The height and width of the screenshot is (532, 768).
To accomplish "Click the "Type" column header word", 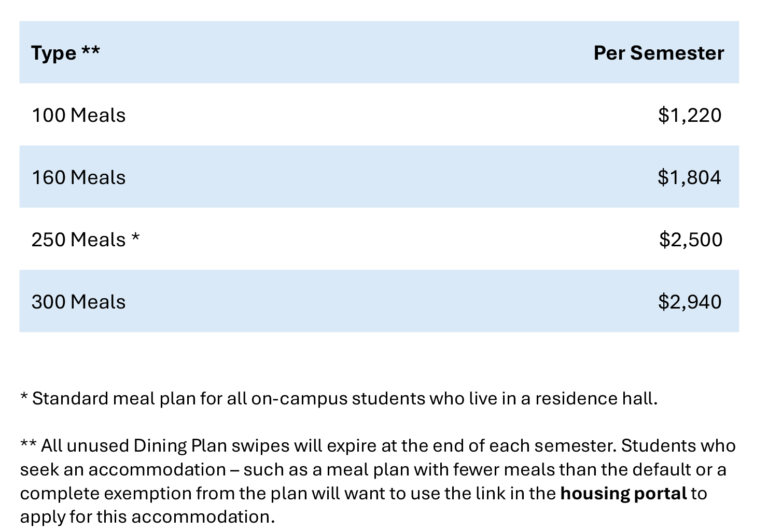I will 53,53.
